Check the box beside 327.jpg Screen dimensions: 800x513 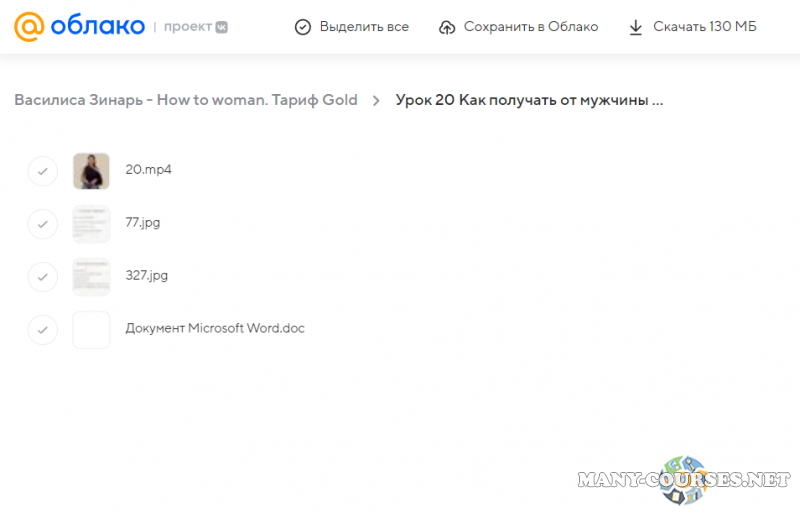click(42, 276)
